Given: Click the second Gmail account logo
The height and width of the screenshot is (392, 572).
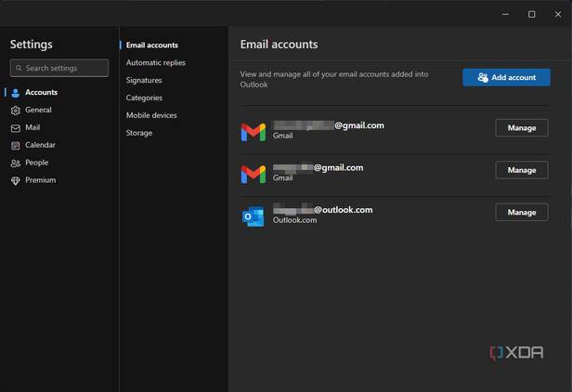Looking at the screenshot, I should [x=253, y=174].
